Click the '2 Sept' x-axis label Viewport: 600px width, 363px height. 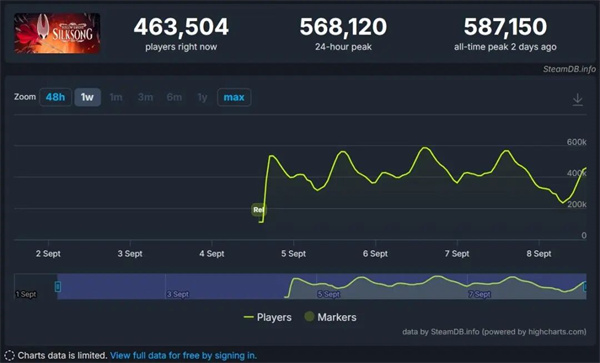point(48,254)
